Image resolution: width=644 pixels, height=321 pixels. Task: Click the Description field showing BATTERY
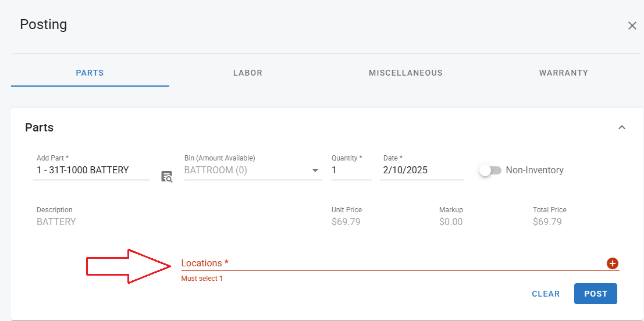tap(56, 222)
